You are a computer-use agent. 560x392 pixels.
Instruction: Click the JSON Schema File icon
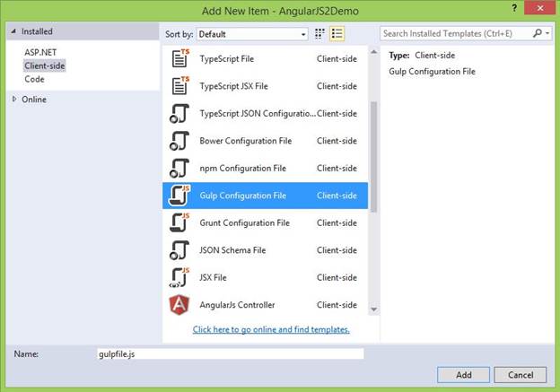(179, 250)
